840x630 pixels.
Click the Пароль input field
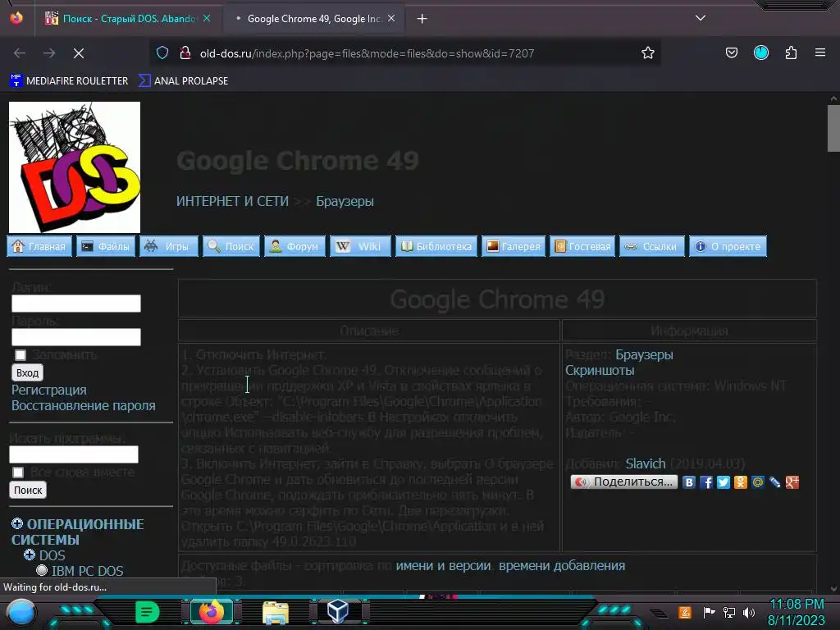pos(76,337)
